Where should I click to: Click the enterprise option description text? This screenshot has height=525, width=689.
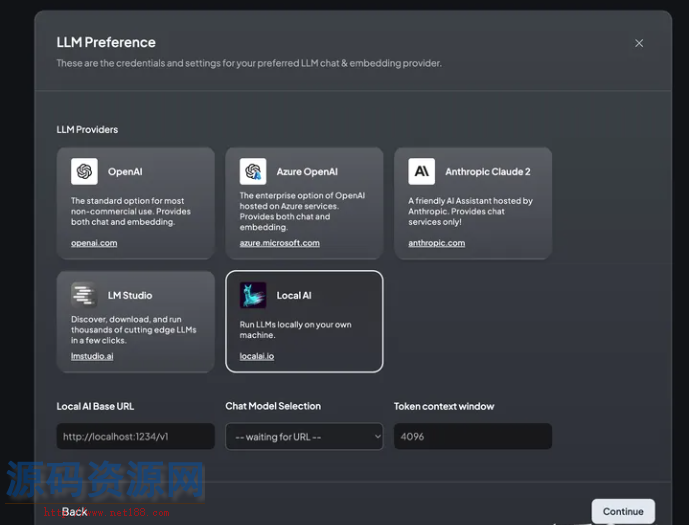[302, 211]
